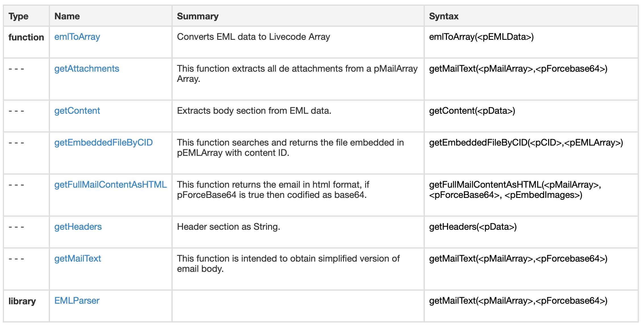Click the "Extracts body section" summary text

[x=254, y=111]
